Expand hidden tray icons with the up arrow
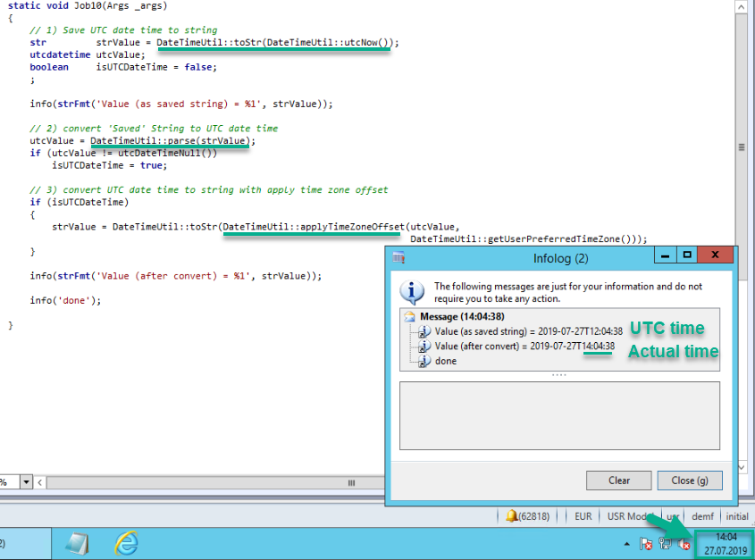Viewport: 755px width, 560px height. tap(626, 543)
